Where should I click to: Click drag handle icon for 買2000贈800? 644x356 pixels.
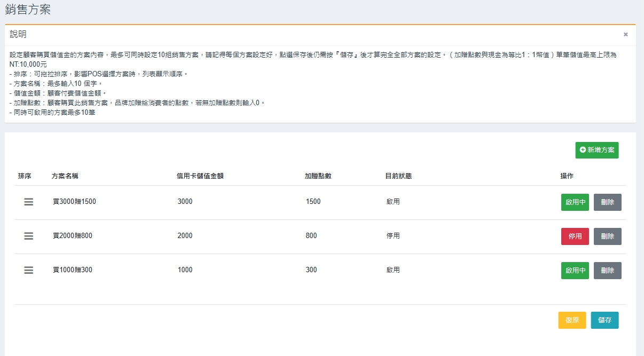[29, 236]
